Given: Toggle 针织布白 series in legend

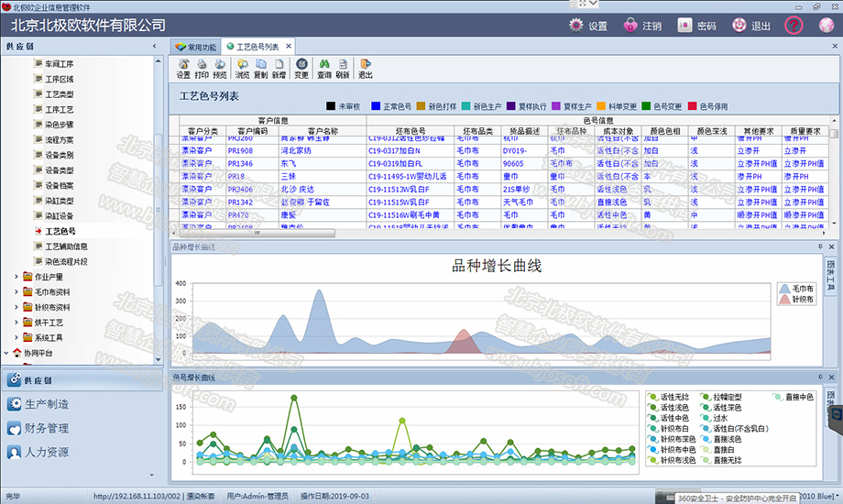Looking at the screenshot, I should tap(669, 429).
